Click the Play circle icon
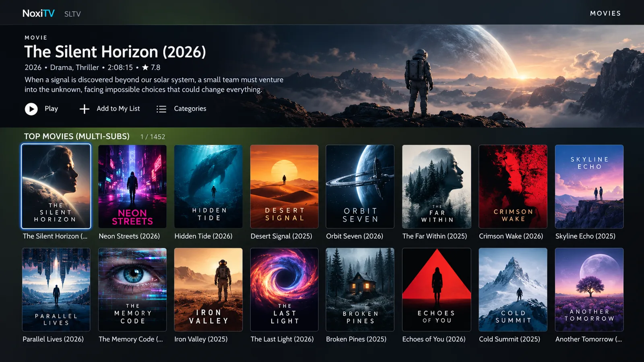Viewport: 644px width, 362px height. click(x=31, y=109)
